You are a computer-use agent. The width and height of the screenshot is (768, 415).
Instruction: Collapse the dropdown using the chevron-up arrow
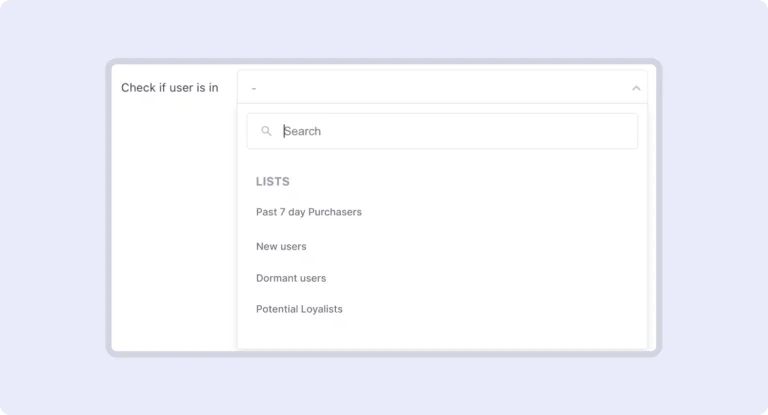(636, 88)
